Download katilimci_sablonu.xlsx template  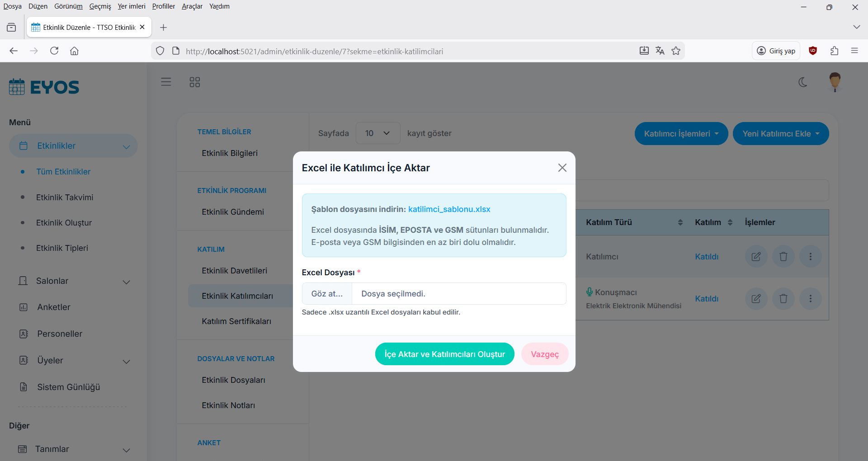click(449, 209)
